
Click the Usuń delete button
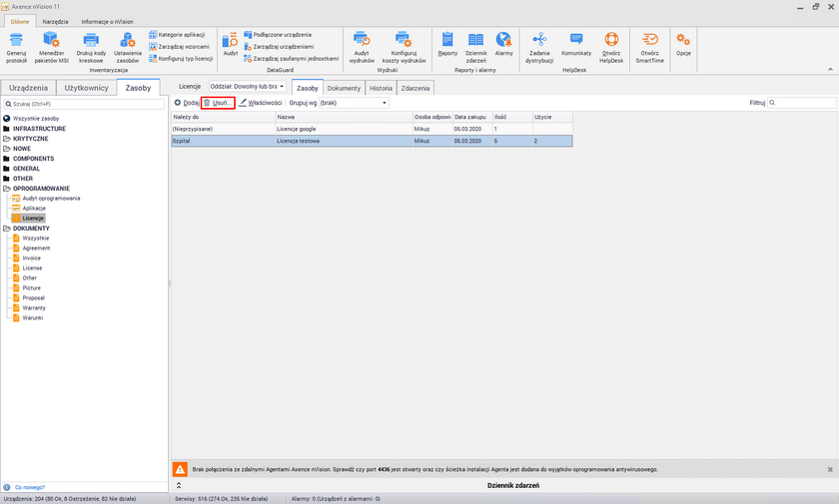pos(218,103)
